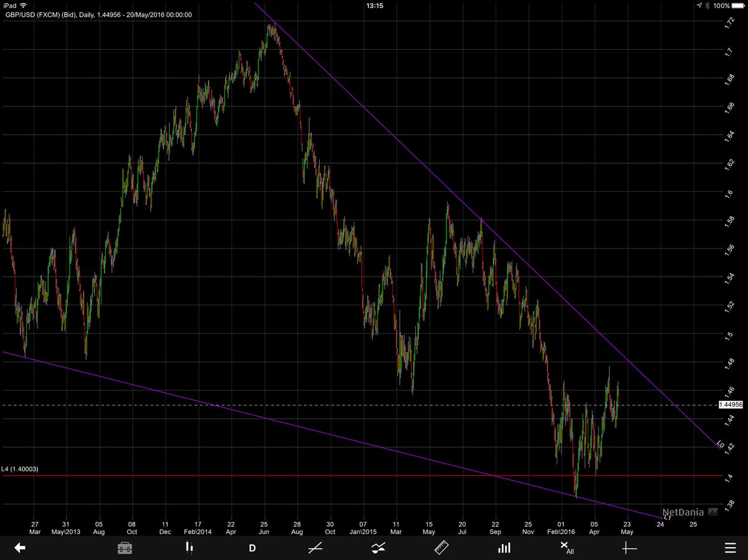Open the bar chart volume icon
Image resolution: width=748 pixels, height=560 pixels.
click(x=504, y=548)
